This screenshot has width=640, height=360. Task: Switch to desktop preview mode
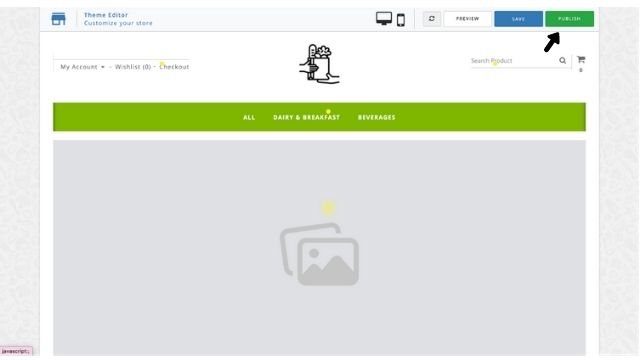[x=384, y=18]
